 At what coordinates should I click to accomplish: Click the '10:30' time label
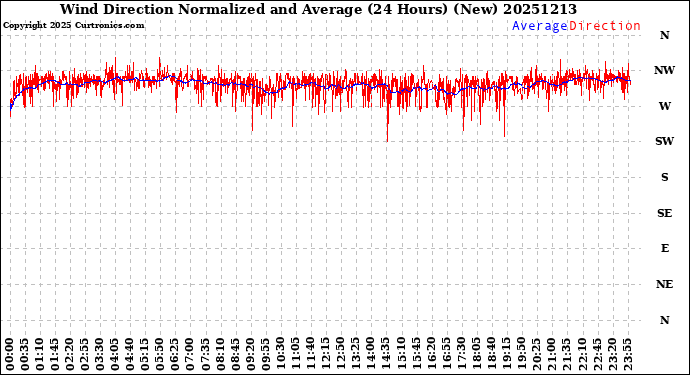(x=280, y=354)
